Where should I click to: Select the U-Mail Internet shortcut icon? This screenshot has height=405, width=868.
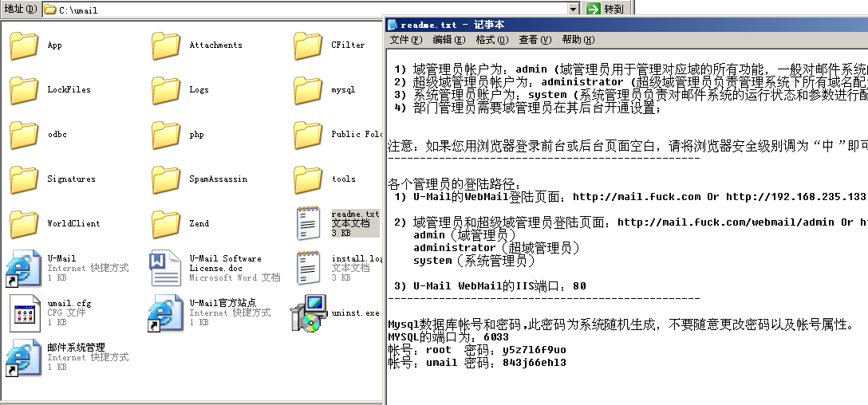pyautogui.click(x=24, y=269)
